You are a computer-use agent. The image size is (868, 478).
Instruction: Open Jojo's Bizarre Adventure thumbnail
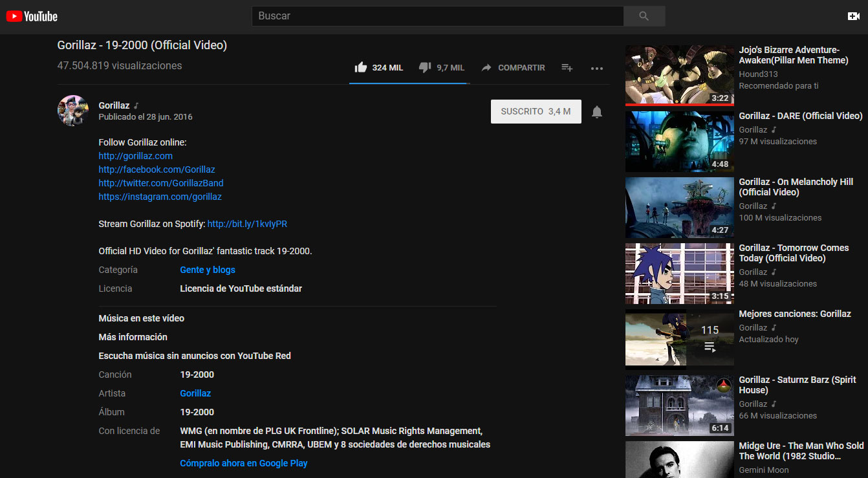pos(680,75)
